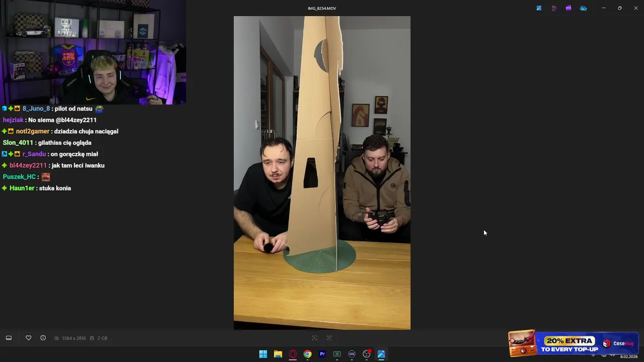The image size is (644, 362).
Task: Click the actual size icon below the video
Action: pyautogui.click(x=330, y=338)
